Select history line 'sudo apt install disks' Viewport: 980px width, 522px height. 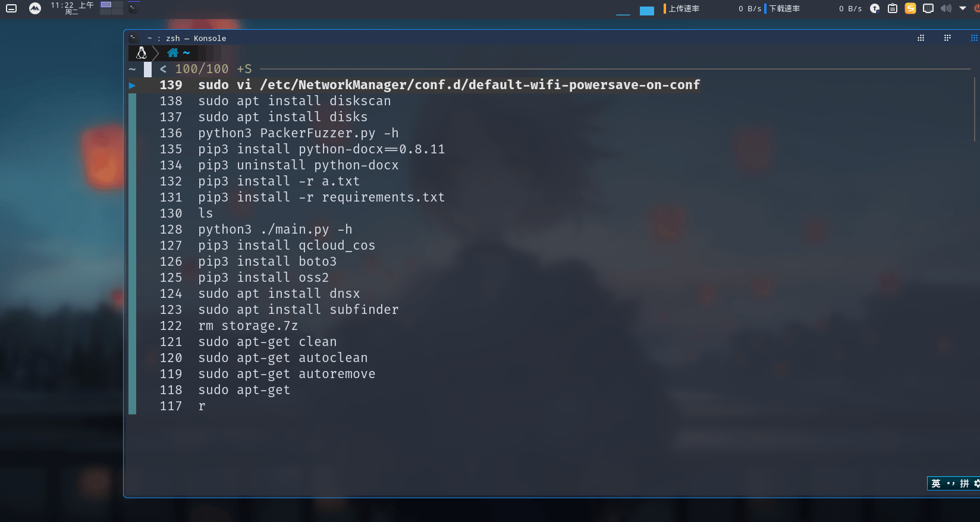pyautogui.click(x=263, y=117)
